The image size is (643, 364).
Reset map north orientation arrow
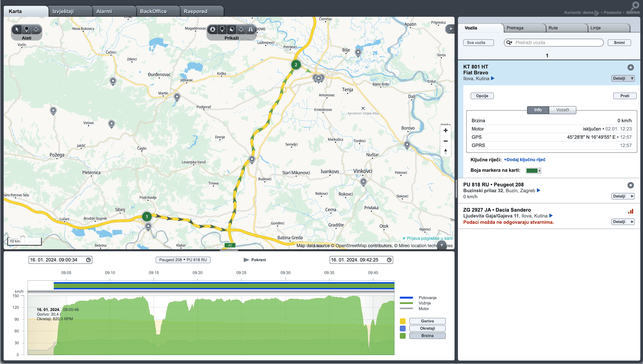point(445,151)
